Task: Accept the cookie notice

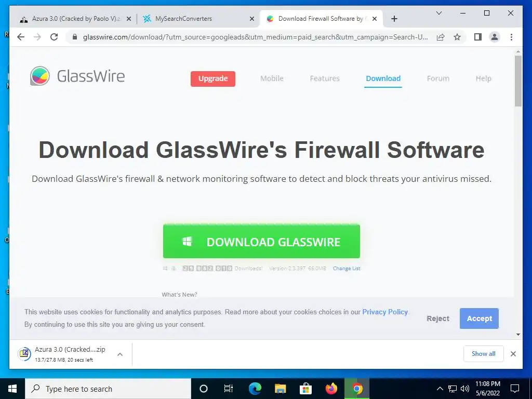Action: click(479, 318)
